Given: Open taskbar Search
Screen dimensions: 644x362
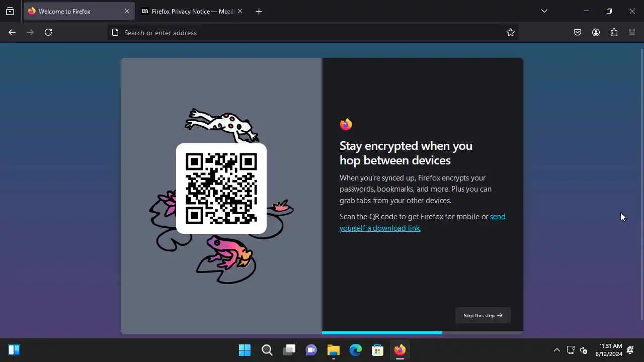Looking at the screenshot, I should 267,350.
